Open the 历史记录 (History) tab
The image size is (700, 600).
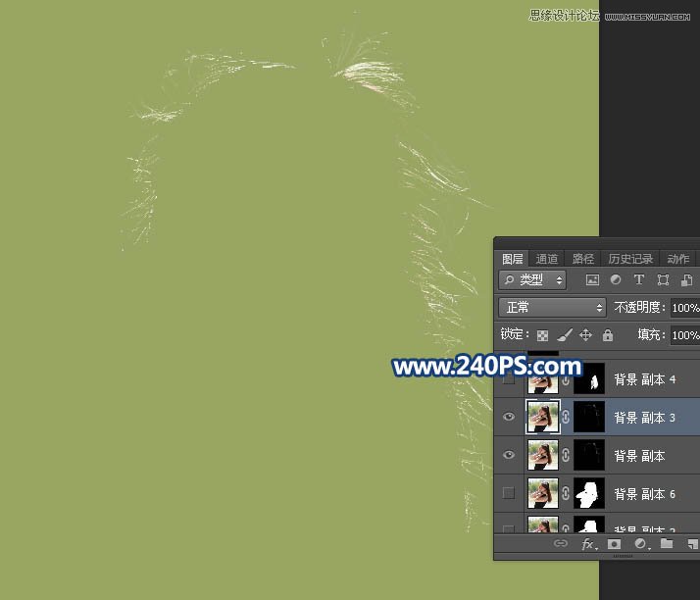tap(630, 259)
